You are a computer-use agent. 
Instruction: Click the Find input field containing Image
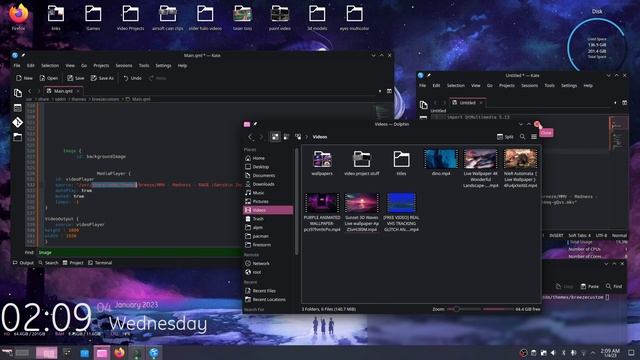[x=140, y=253]
